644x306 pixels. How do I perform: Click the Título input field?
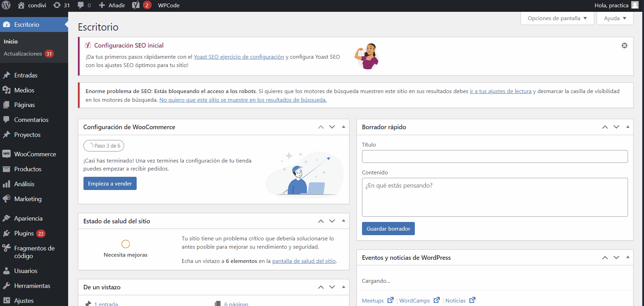[494, 157]
